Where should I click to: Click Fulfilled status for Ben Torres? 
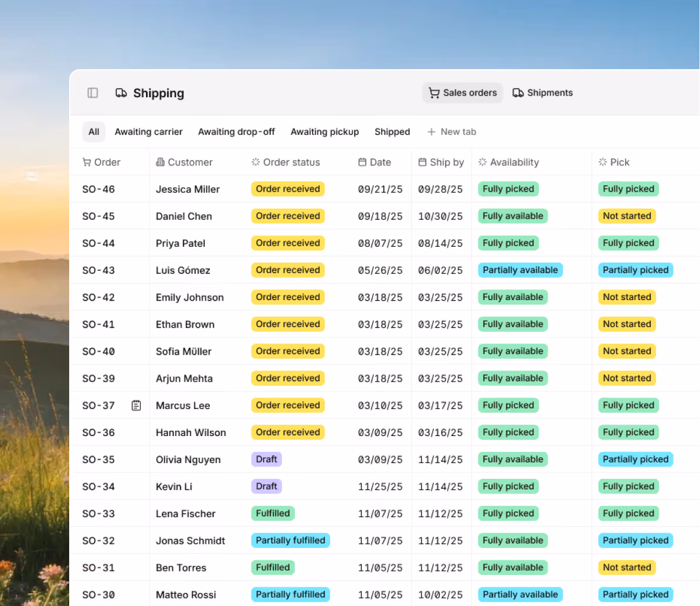[x=273, y=567]
